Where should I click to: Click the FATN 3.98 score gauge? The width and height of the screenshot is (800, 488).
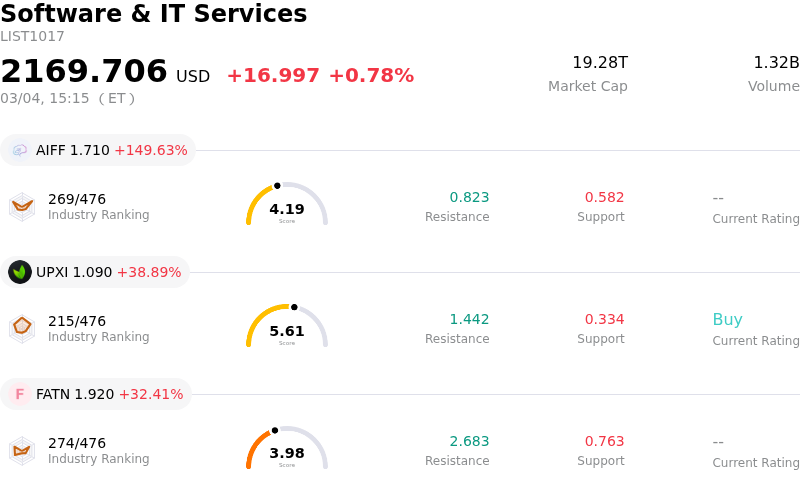pos(287,450)
